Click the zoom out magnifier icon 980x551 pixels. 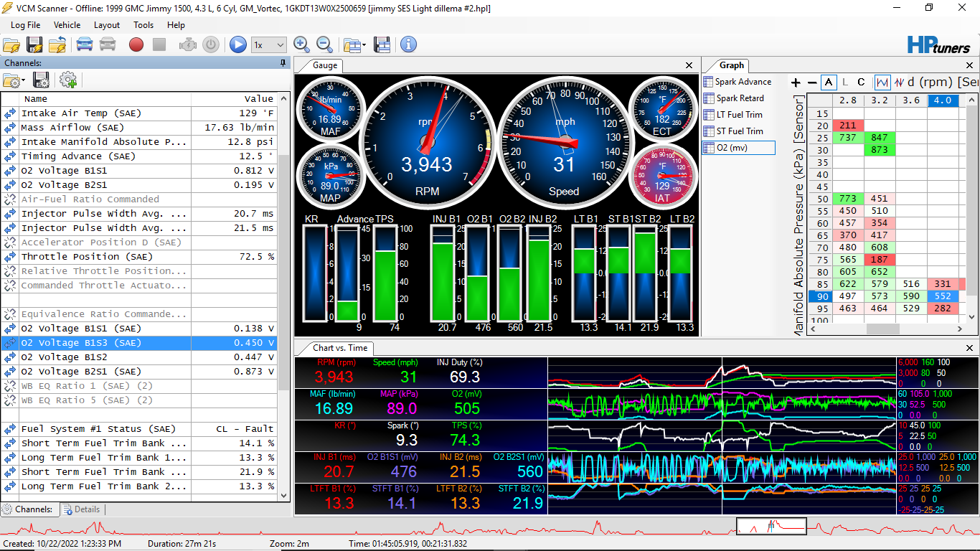point(324,44)
